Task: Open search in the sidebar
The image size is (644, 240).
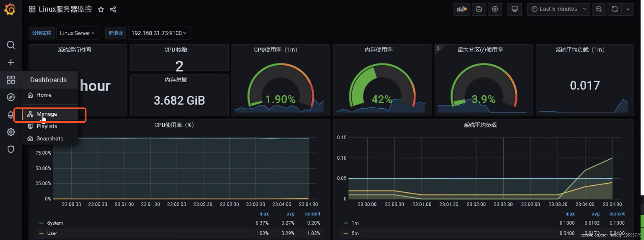Action: (x=11, y=45)
